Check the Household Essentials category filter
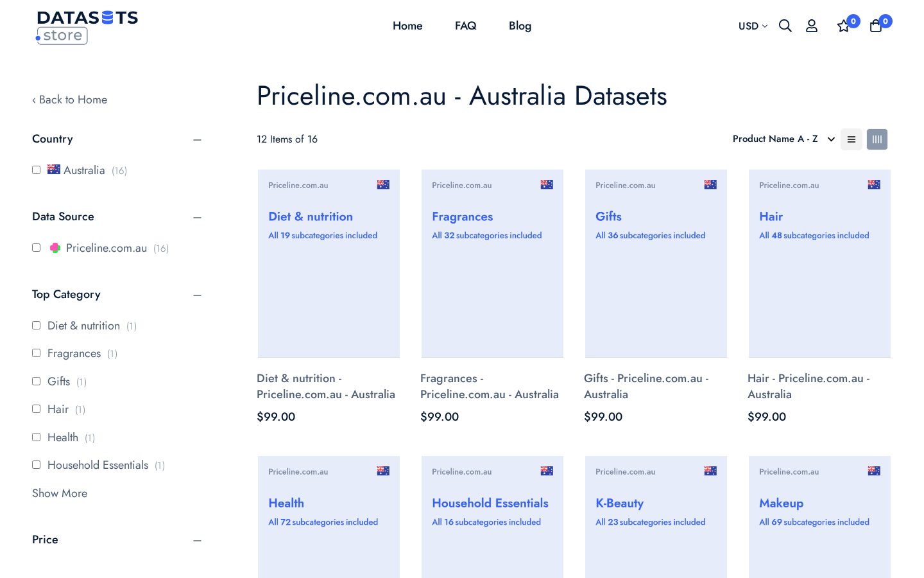The image size is (924, 578). point(37,465)
